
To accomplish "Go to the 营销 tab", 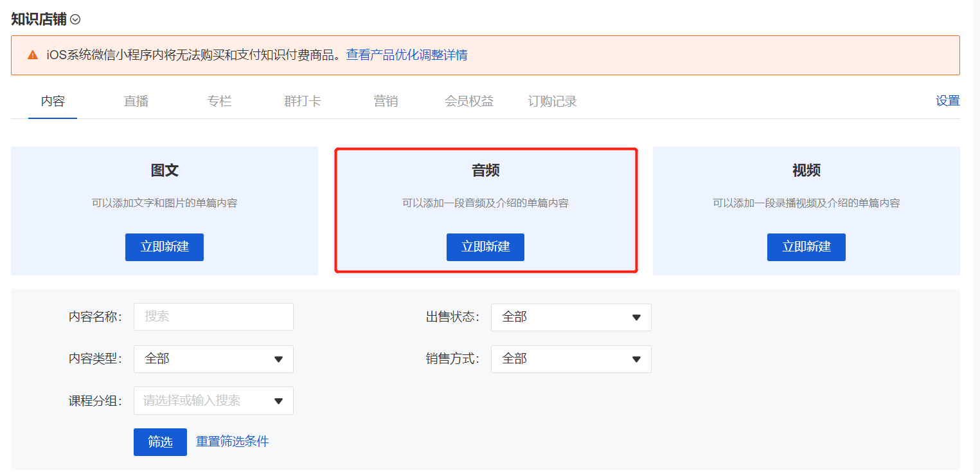I will click(x=386, y=102).
